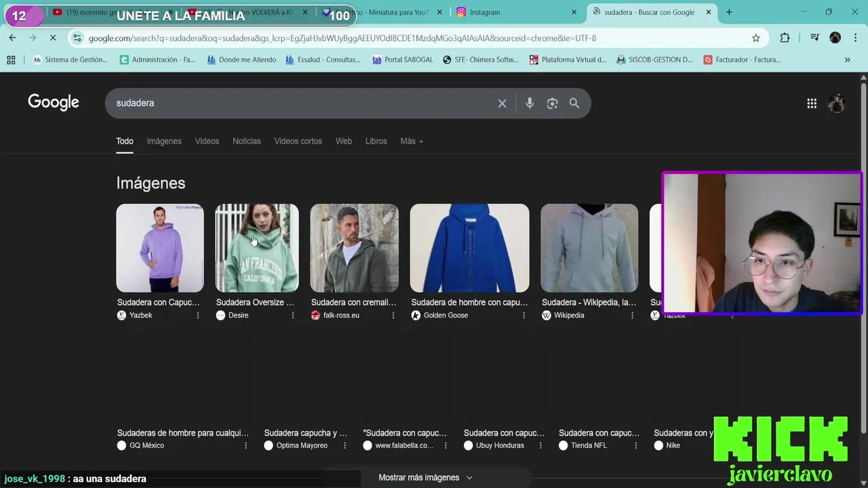This screenshot has width=868, height=488.
Task: Open the Portal SABOGAL bookmark
Action: (x=402, y=60)
